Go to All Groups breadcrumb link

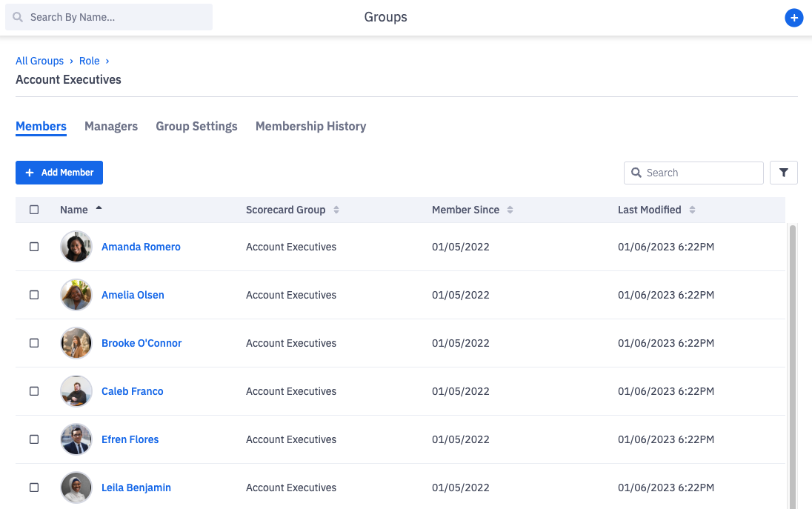(x=39, y=61)
